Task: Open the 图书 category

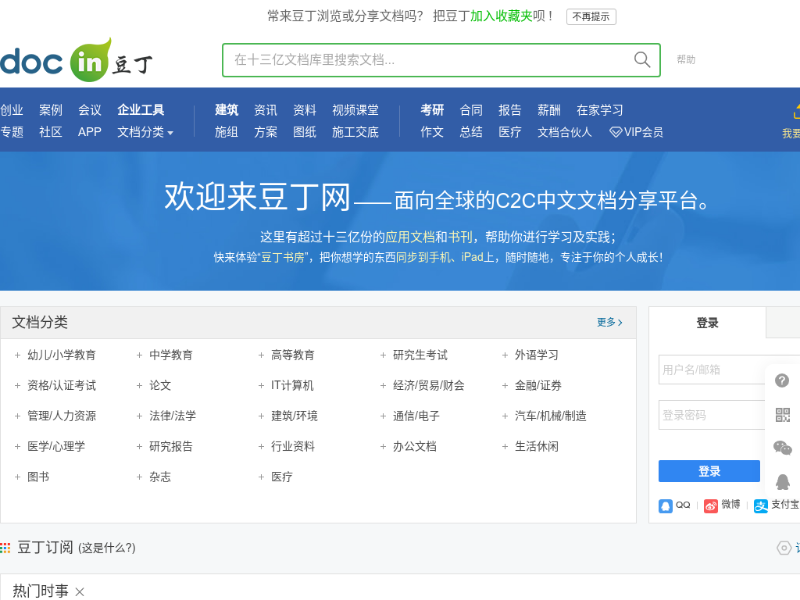Action: point(38,477)
